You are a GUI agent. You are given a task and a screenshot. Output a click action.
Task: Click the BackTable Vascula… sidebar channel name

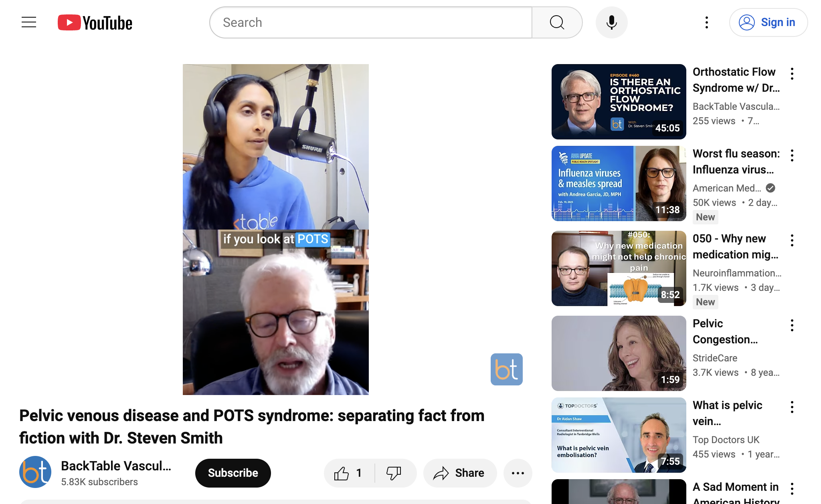pos(736,106)
